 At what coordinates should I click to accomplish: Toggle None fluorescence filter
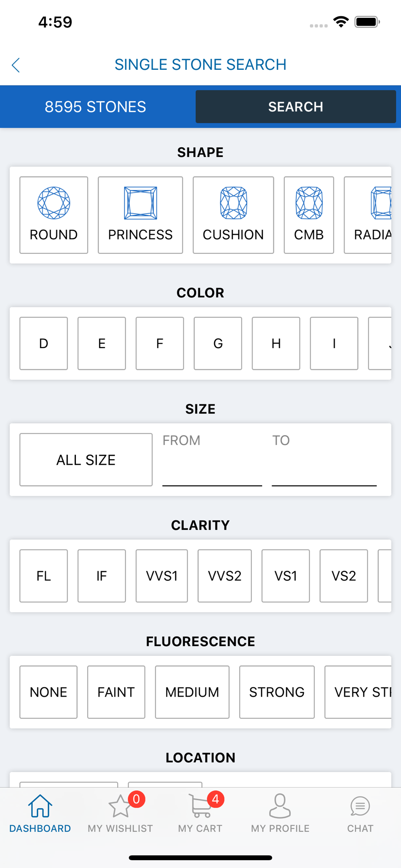point(49,692)
